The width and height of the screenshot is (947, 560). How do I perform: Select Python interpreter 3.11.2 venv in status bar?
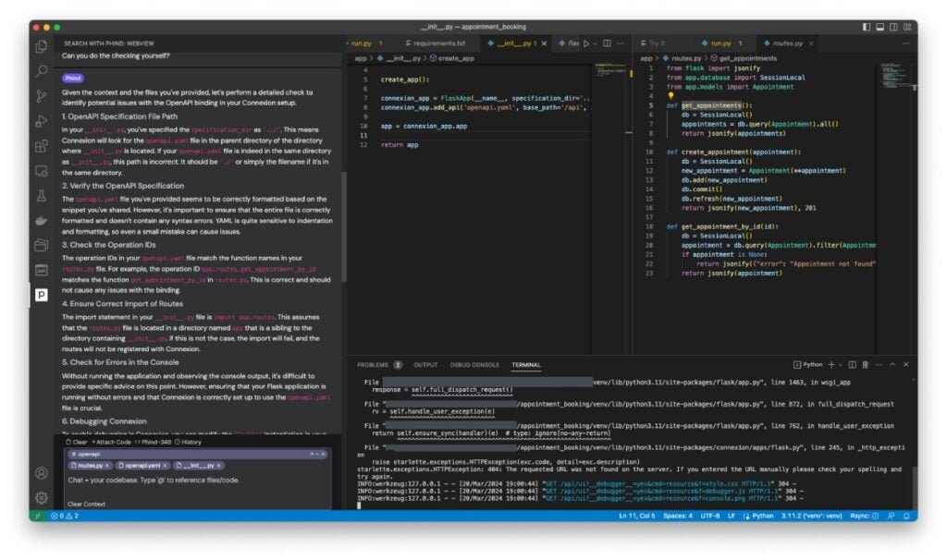(811, 516)
